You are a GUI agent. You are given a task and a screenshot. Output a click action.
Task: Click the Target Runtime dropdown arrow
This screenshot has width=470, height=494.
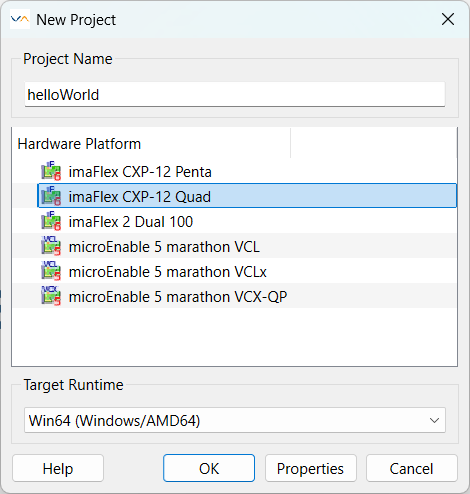point(434,420)
